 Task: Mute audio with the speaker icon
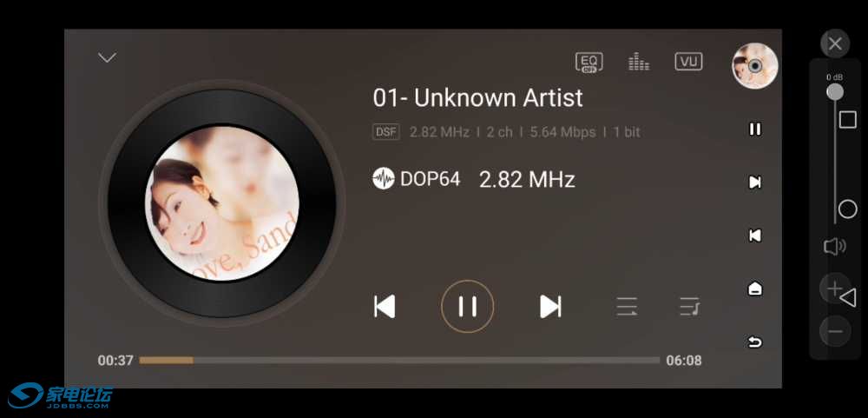click(x=834, y=247)
